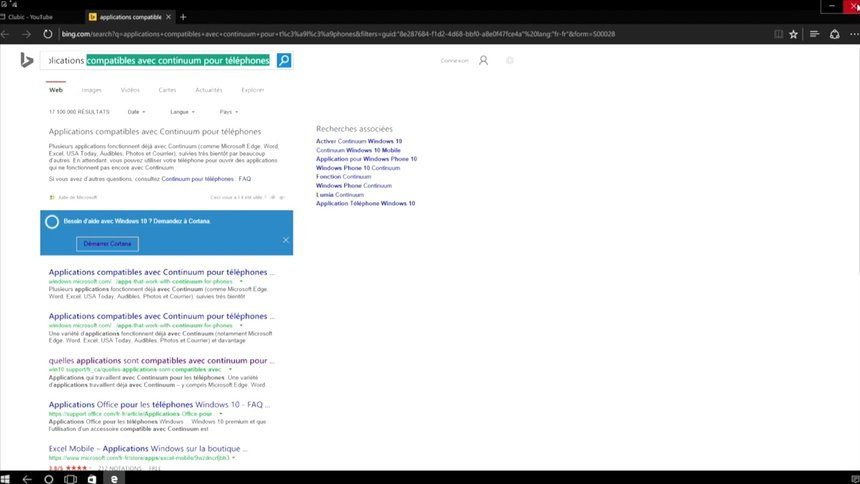This screenshot has height=484, width=860.
Task: Open the Store app in taskbar
Action: (x=92, y=479)
